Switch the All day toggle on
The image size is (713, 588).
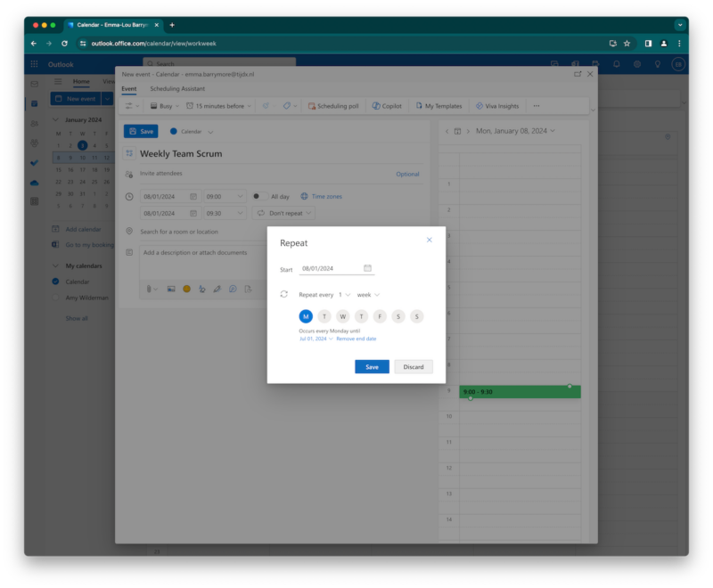pyautogui.click(x=259, y=196)
